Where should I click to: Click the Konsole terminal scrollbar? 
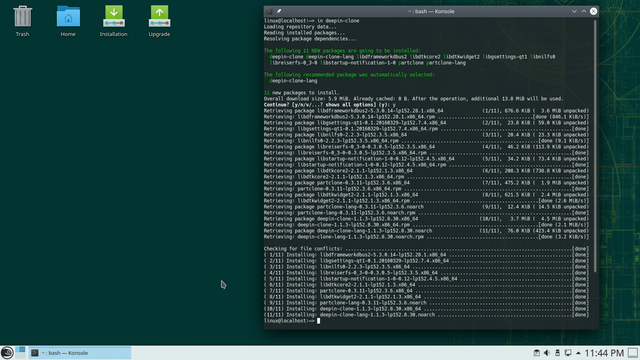tap(595, 146)
